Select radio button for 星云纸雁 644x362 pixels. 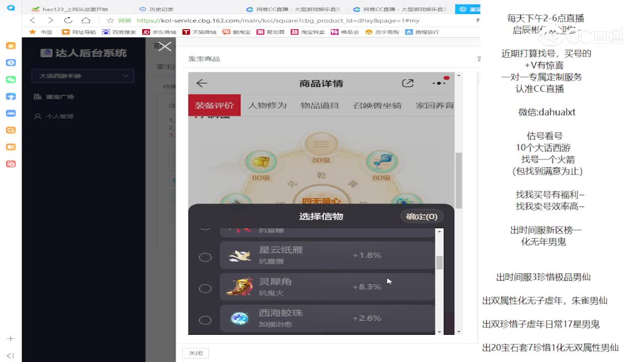click(x=205, y=257)
